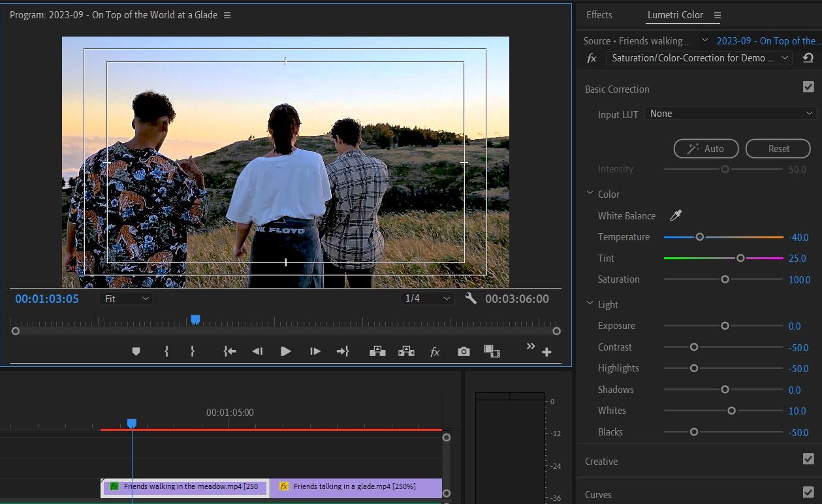
Task: Click Exposure slider handle
Action: coord(725,326)
